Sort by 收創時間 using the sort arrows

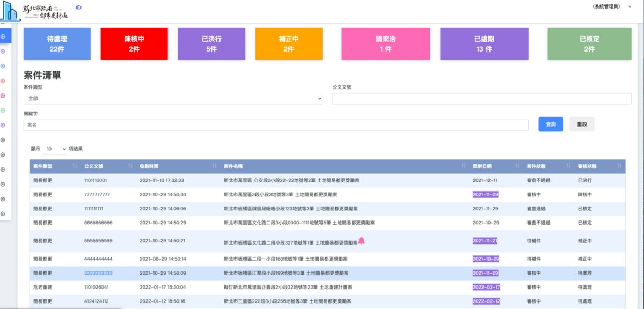point(215,166)
